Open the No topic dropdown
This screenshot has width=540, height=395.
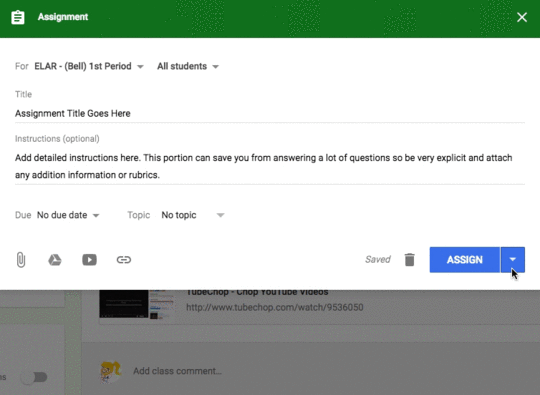click(x=193, y=215)
